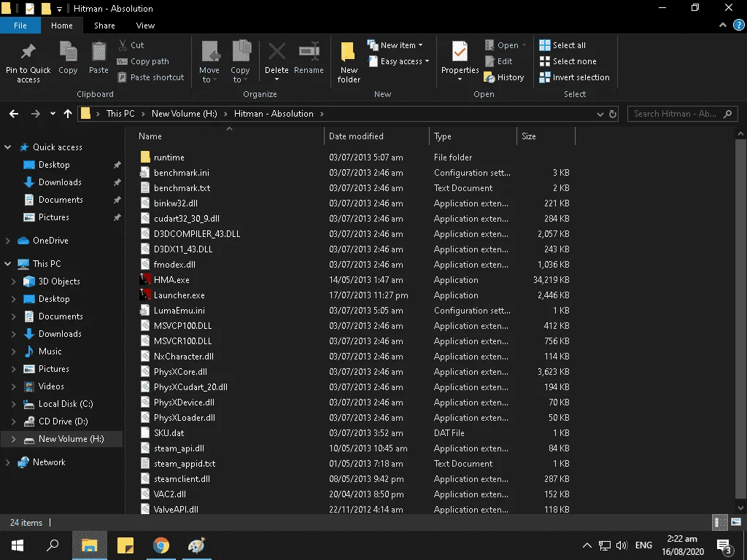Click New Volume (H:) in the breadcrumb
Screen dimensions: 747x560
coord(184,114)
